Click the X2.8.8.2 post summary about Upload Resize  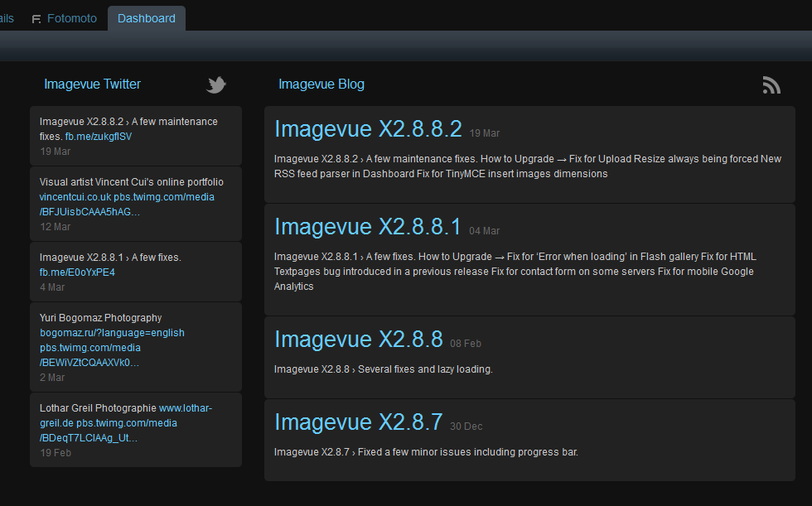point(528,166)
